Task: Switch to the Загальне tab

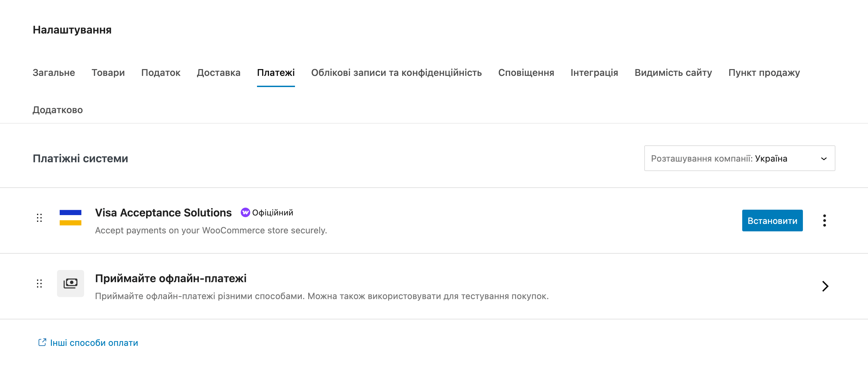Action: coord(54,72)
